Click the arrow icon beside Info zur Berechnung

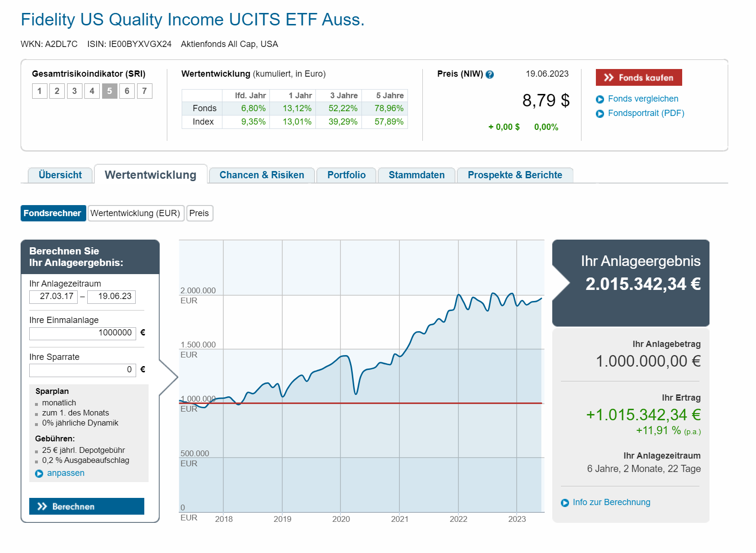(565, 503)
